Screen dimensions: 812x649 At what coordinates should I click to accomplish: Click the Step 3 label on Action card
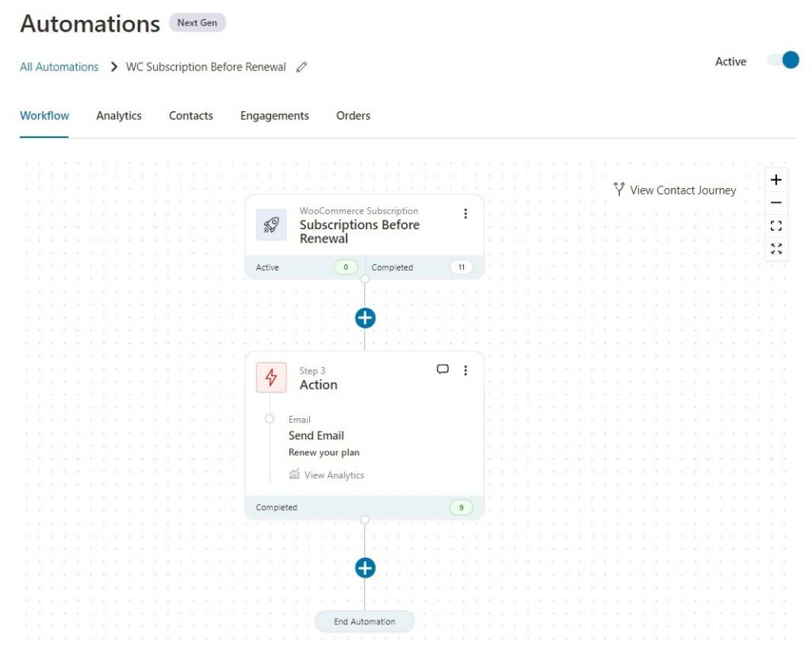tap(312, 371)
